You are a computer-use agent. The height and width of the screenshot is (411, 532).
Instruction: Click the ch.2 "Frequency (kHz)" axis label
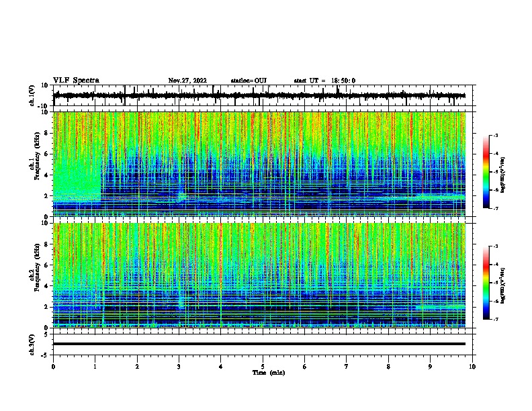tap(36, 267)
